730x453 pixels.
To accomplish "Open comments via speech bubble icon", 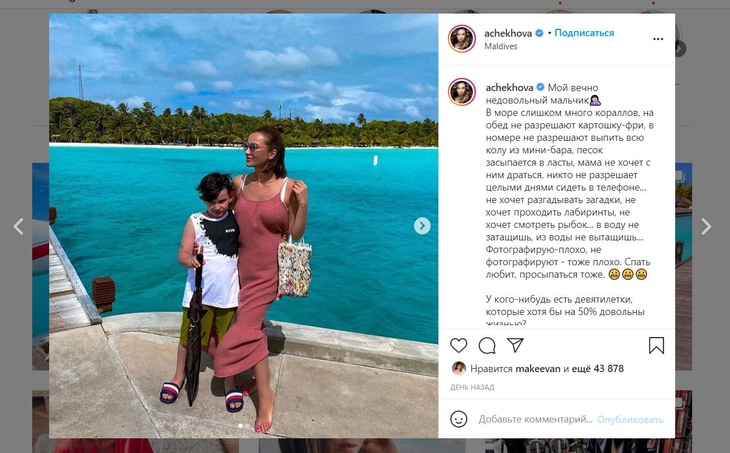I will [487, 345].
